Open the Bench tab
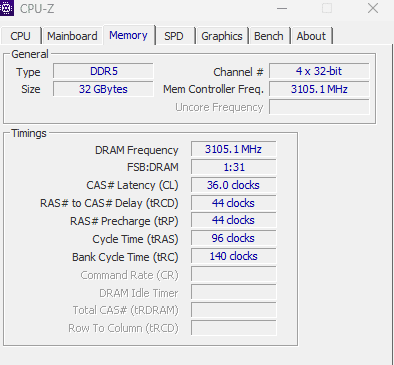 (x=269, y=36)
